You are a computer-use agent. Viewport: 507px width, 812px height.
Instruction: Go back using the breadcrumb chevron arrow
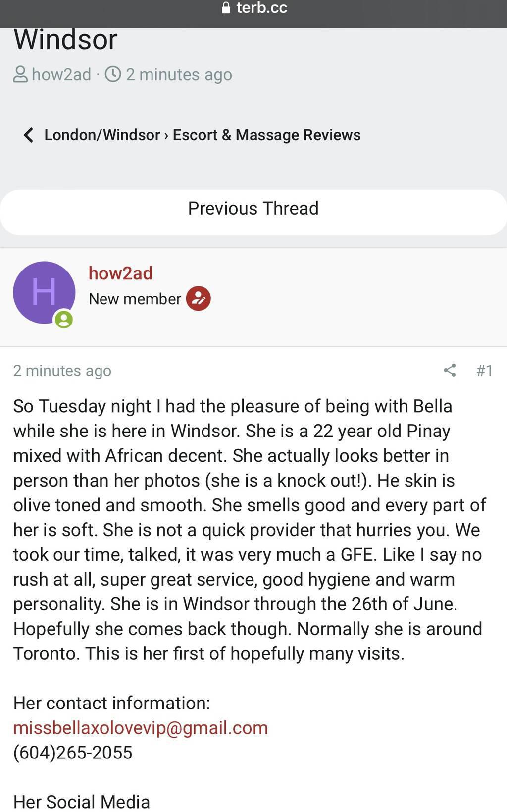pos(29,135)
